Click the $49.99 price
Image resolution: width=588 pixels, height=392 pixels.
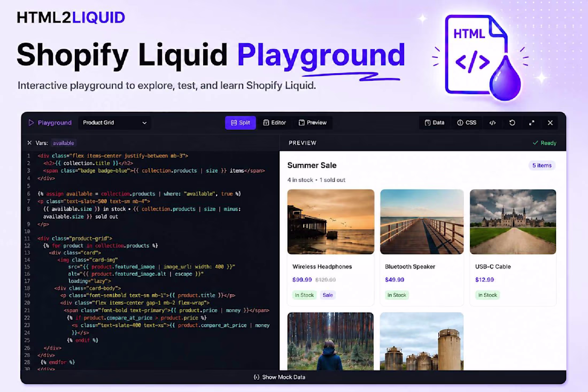click(x=394, y=280)
